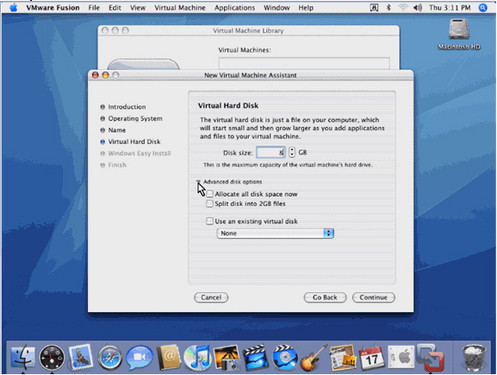The width and height of the screenshot is (497, 375).
Task: Open the Apple menu
Action: pos(13,7)
